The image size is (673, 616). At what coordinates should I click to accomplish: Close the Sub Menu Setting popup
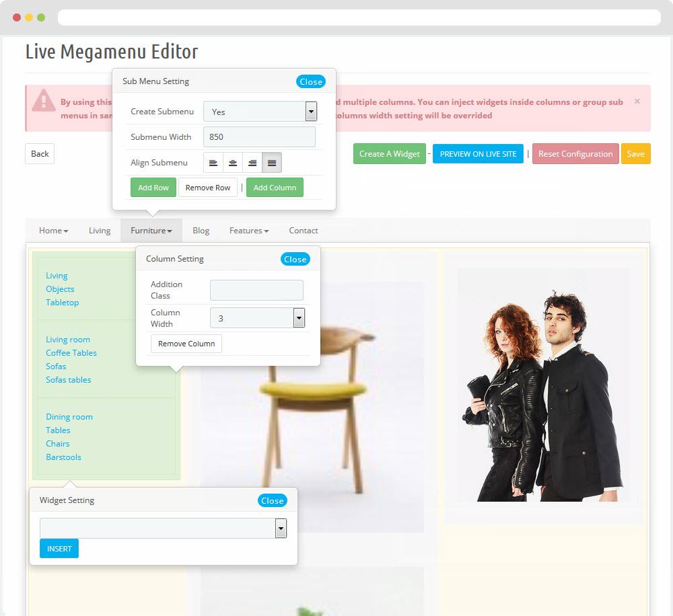pyautogui.click(x=311, y=81)
